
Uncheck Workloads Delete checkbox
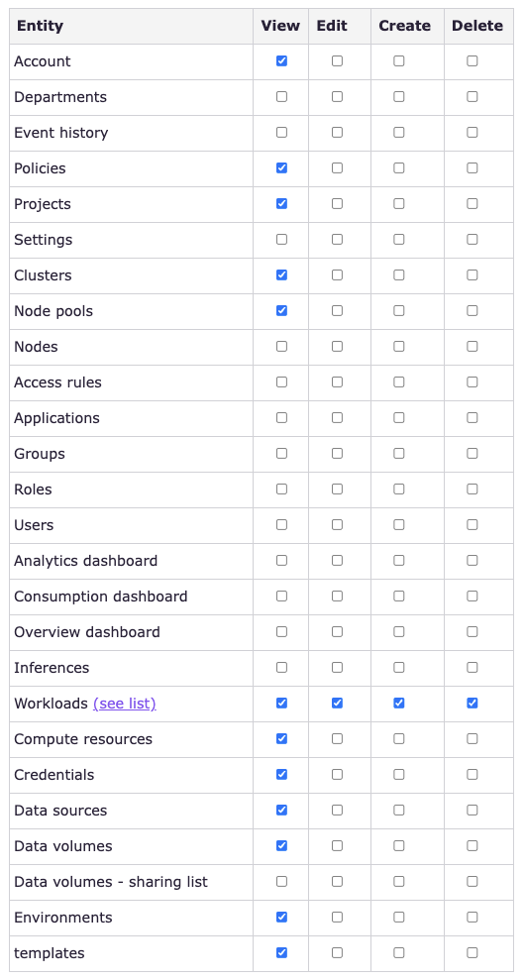(x=472, y=704)
